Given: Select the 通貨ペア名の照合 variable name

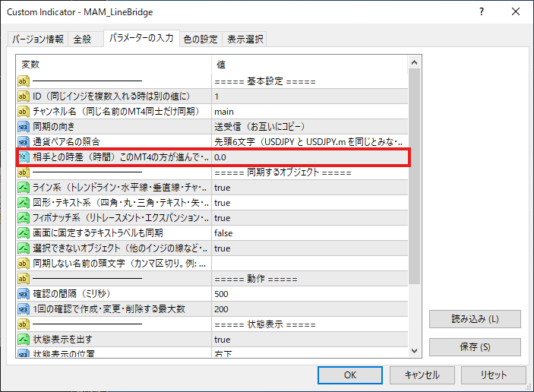Looking at the screenshot, I should 66,142.
